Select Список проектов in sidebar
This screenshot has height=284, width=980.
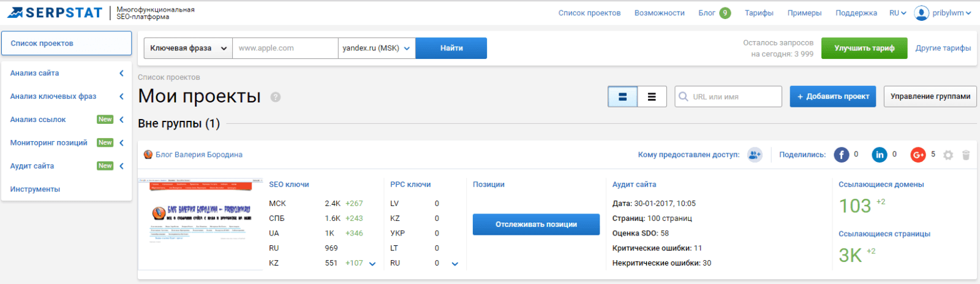[x=66, y=44]
